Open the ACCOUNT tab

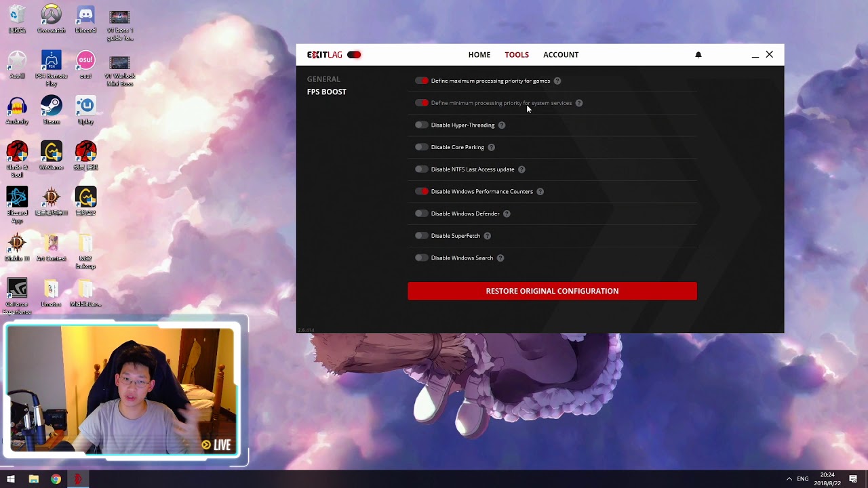coord(561,55)
